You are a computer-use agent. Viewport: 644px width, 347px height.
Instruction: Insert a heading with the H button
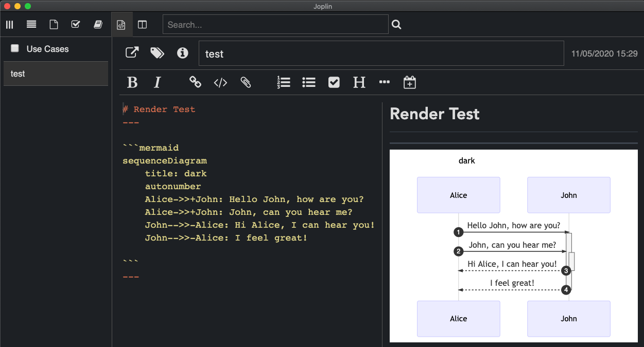pyautogui.click(x=359, y=82)
